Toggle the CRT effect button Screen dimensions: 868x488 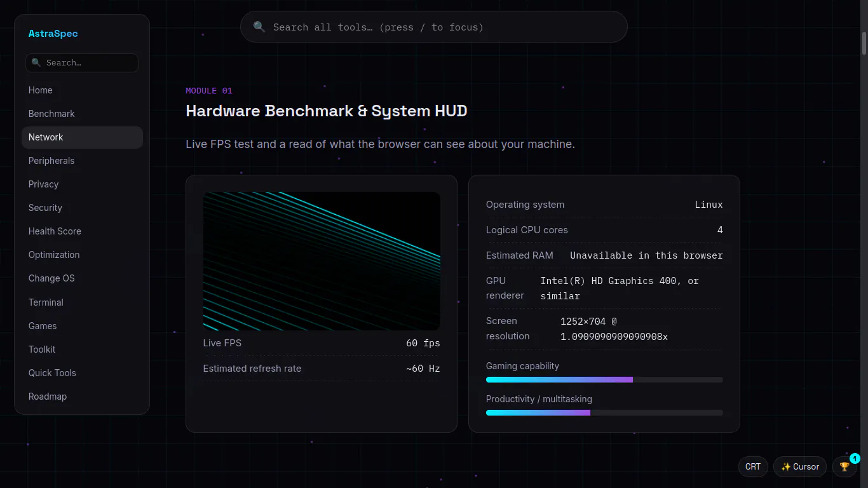pos(753,466)
